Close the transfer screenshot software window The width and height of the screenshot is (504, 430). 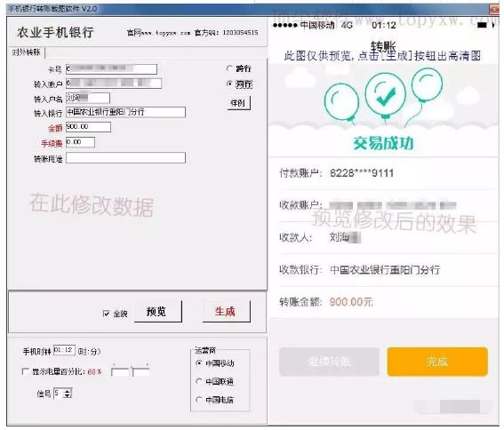click(495, 9)
